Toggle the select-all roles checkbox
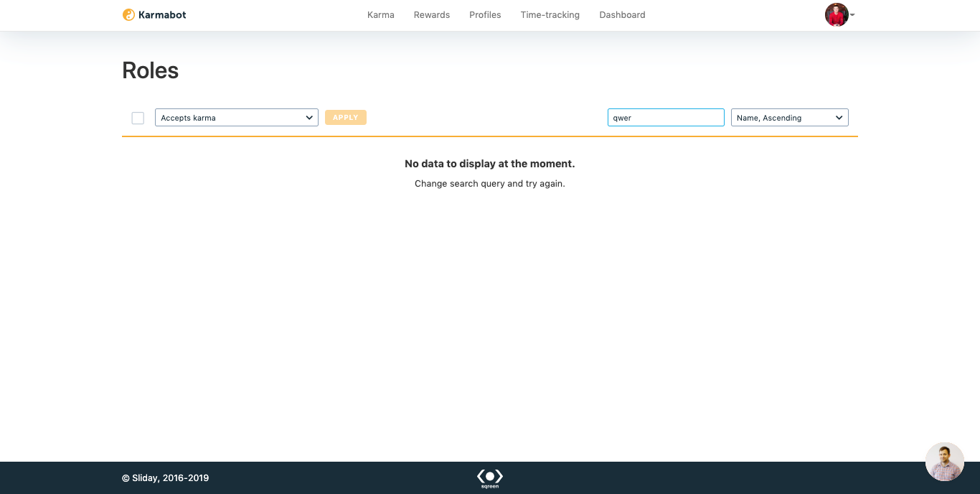Viewport: 980px width, 494px height. click(x=138, y=118)
